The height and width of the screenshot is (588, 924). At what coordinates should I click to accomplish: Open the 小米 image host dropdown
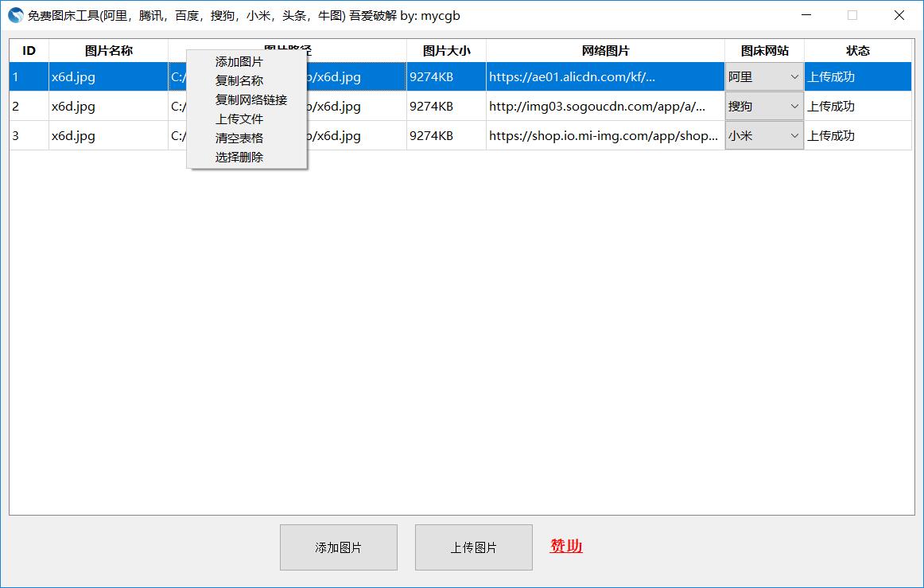tap(763, 136)
